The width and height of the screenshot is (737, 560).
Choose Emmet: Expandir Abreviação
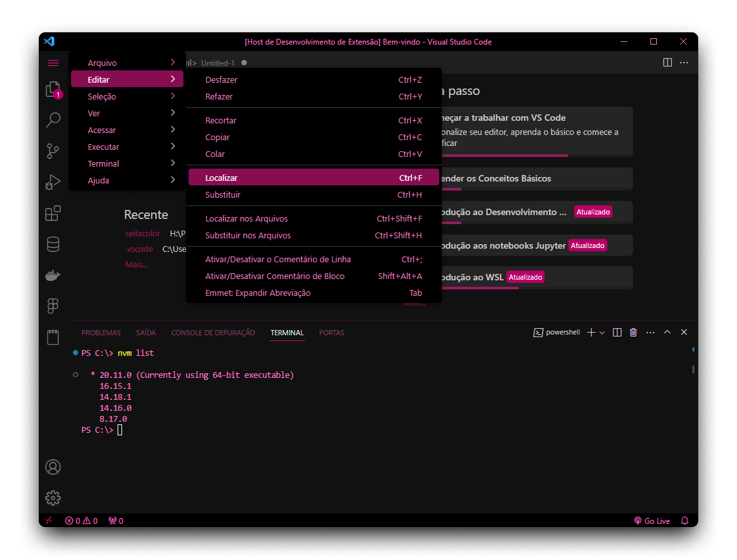tap(313, 293)
